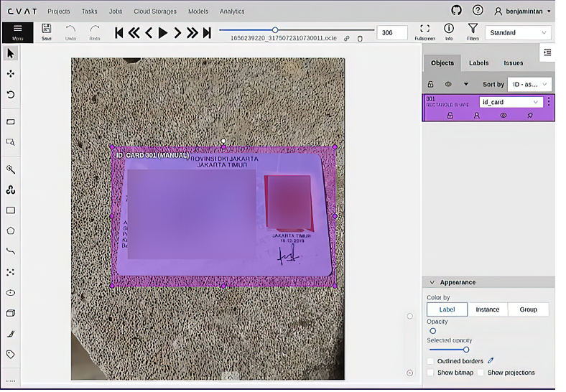566x392 pixels.
Task: Go to the last frame
Action: [x=207, y=33]
